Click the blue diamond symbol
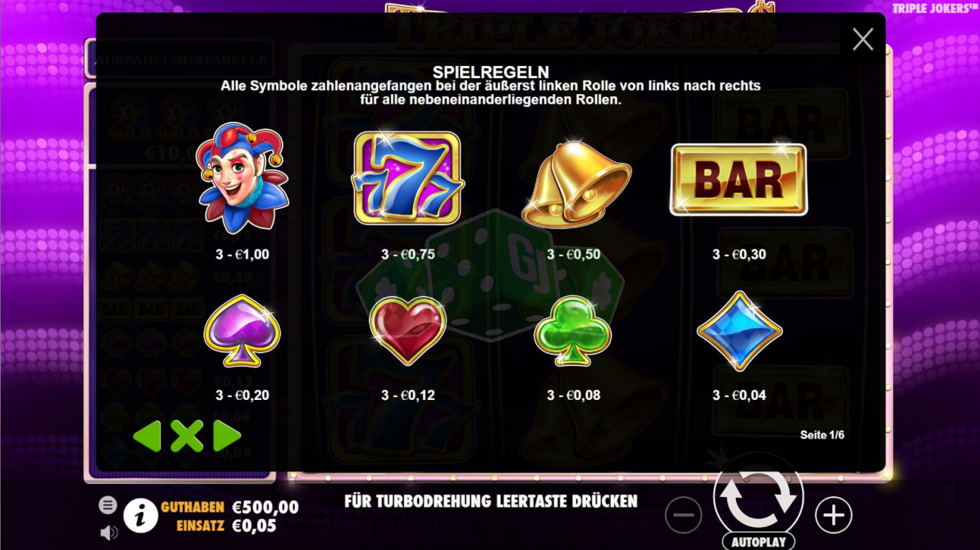Viewport: 980px width, 550px height. pos(740,331)
